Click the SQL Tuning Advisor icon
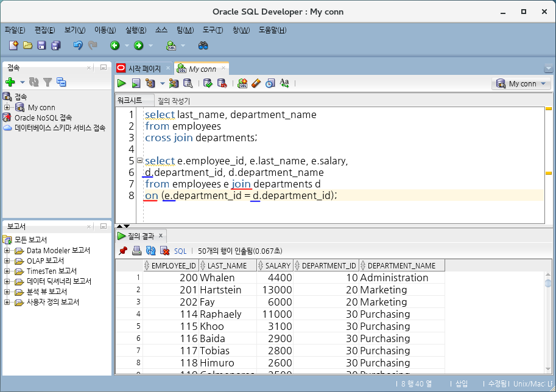 click(x=188, y=83)
